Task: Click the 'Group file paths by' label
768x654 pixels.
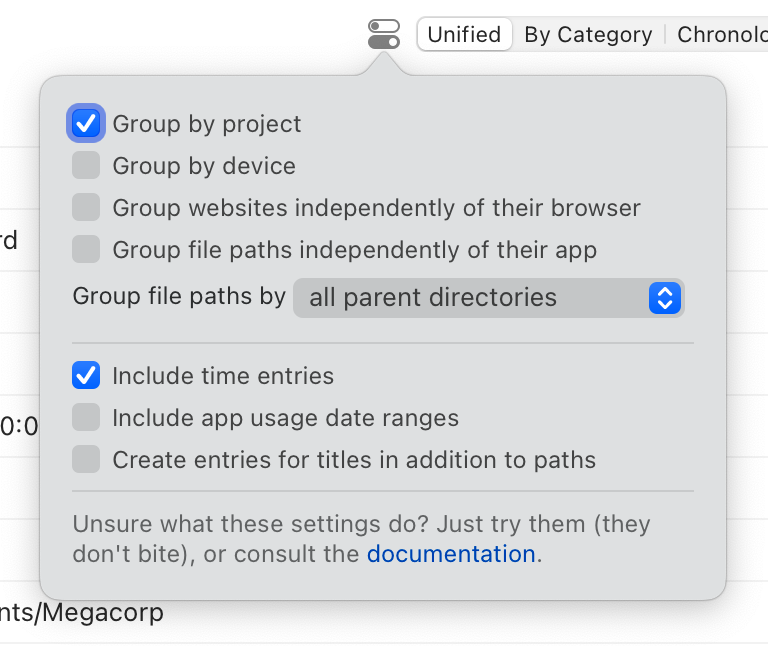Action: [179, 297]
